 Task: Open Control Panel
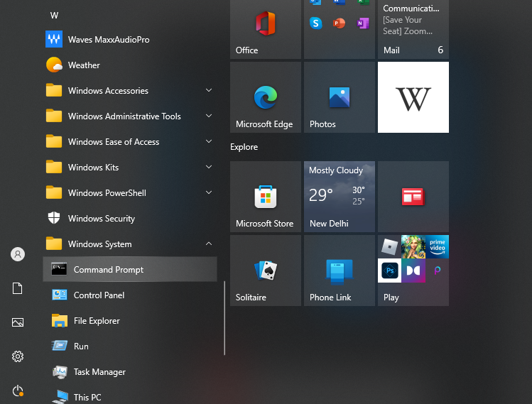coord(130,295)
